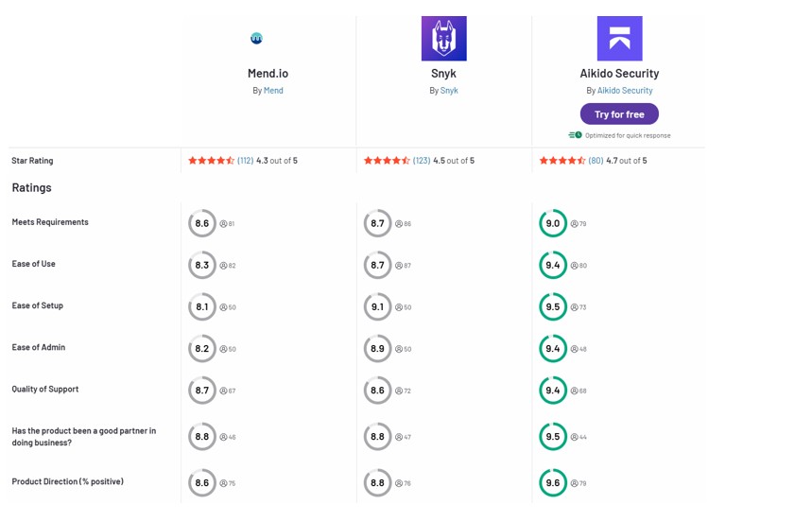Click Mend.io's star rating stars
The height and width of the screenshot is (522, 812).
click(212, 161)
